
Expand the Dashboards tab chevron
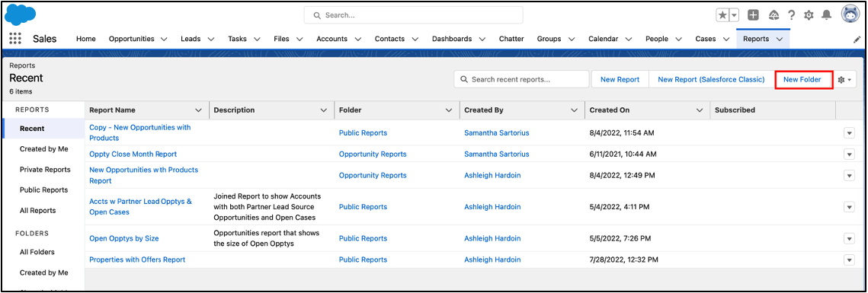(482, 40)
